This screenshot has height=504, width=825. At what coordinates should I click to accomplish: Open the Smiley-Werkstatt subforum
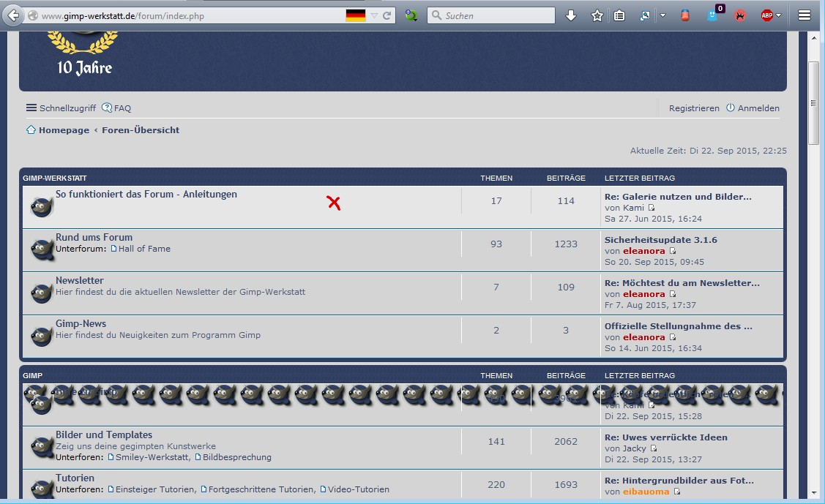click(x=152, y=457)
